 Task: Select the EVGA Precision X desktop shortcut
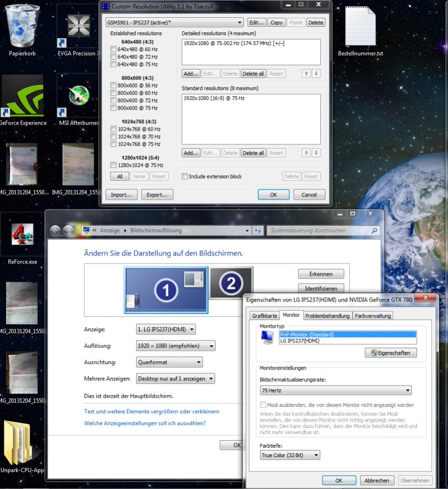coord(78,31)
